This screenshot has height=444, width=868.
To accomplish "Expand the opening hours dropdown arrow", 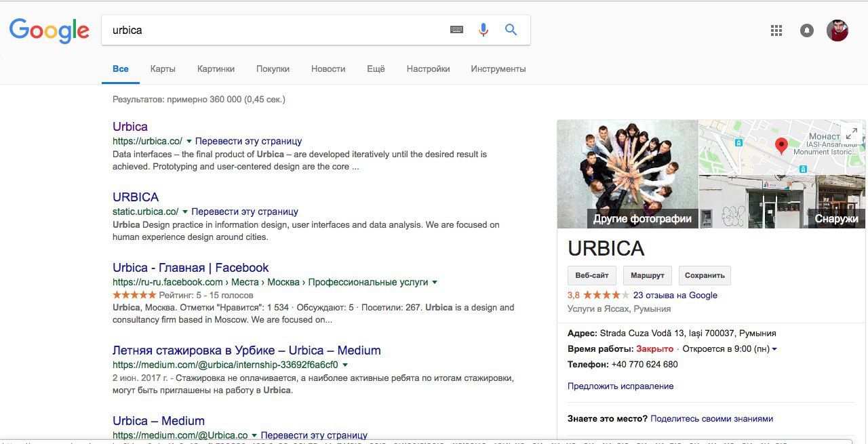I will (774, 350).
